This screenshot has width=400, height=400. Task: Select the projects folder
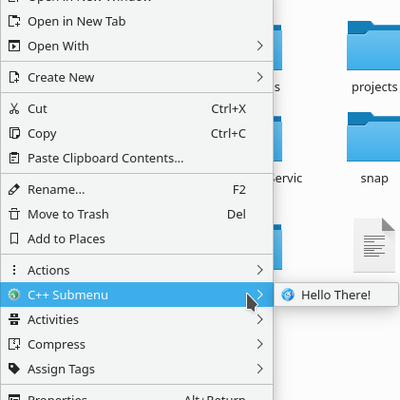point(374,57)
